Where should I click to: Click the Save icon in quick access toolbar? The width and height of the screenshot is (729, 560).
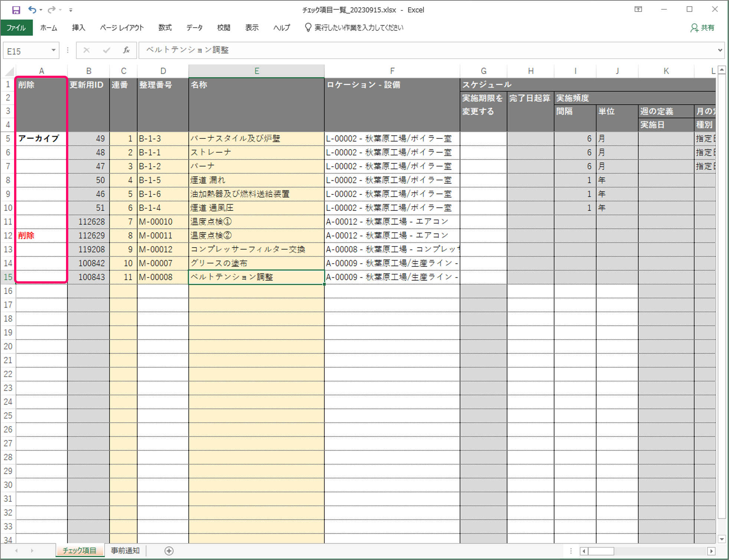coord(16,10)
